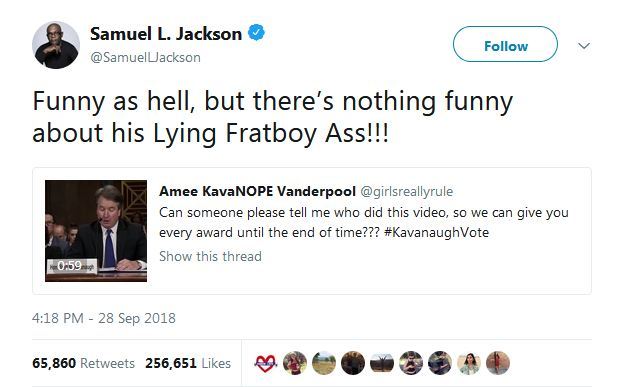The width and height of the screenshot is (617, 387).
Task: View the 65,860 Retweets list
Action: 83,363
